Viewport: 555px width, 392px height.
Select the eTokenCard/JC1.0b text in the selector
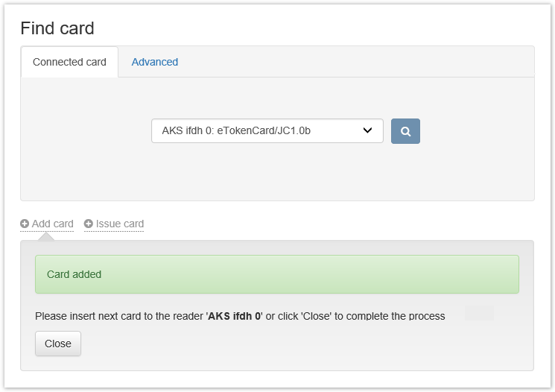coord(264,131)
